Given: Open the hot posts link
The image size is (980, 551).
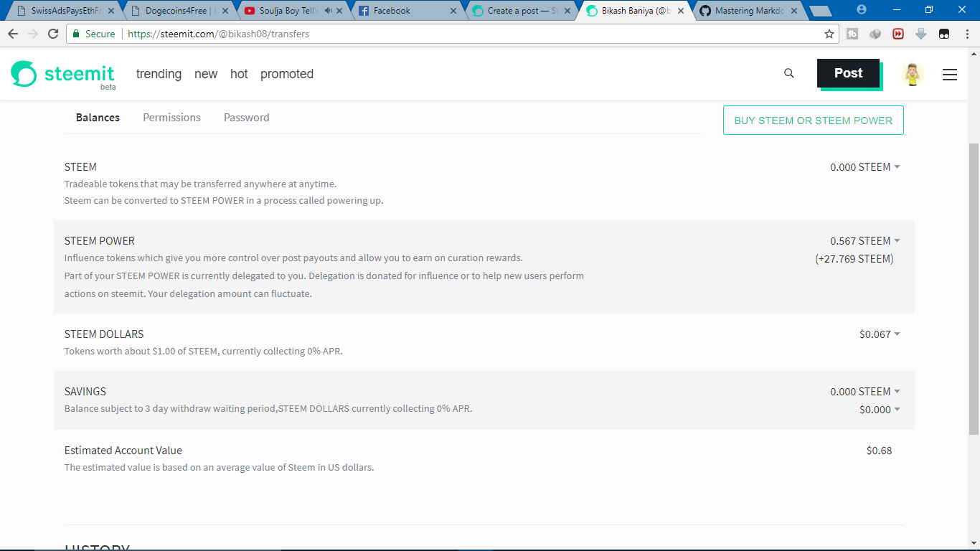Looking at the screenshot, I should point(239,74).
